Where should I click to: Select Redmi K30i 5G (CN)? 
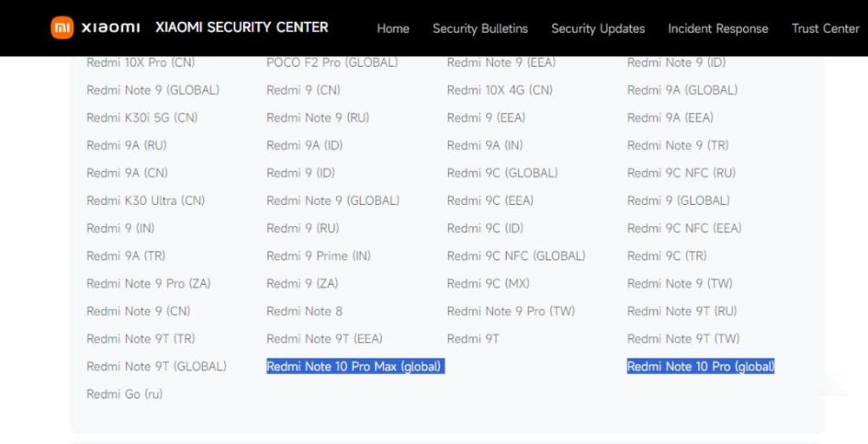(142, 118)
